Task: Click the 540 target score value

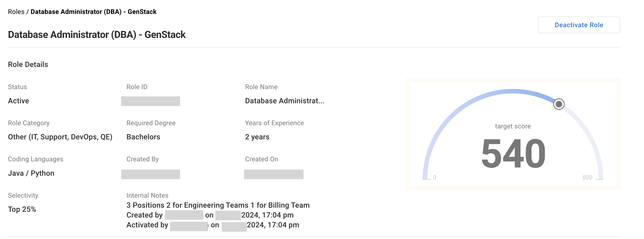Action: pyautogui.click(x=513, y=154)
